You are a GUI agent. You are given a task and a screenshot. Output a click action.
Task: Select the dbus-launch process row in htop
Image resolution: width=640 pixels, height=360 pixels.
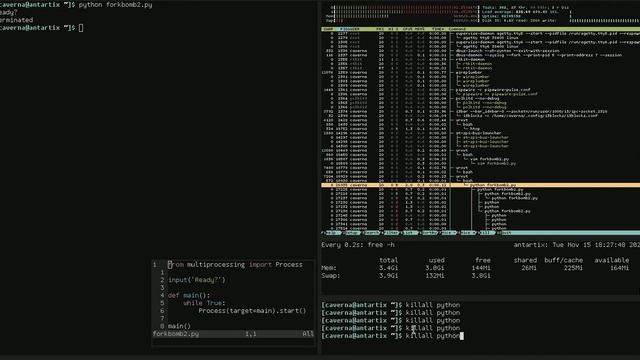(x=480, y=51)
